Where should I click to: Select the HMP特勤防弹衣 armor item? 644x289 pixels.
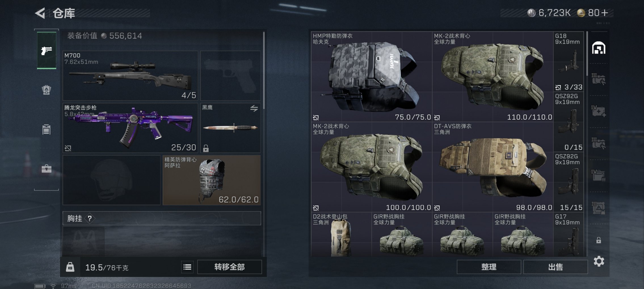click(x=371, y=76)
